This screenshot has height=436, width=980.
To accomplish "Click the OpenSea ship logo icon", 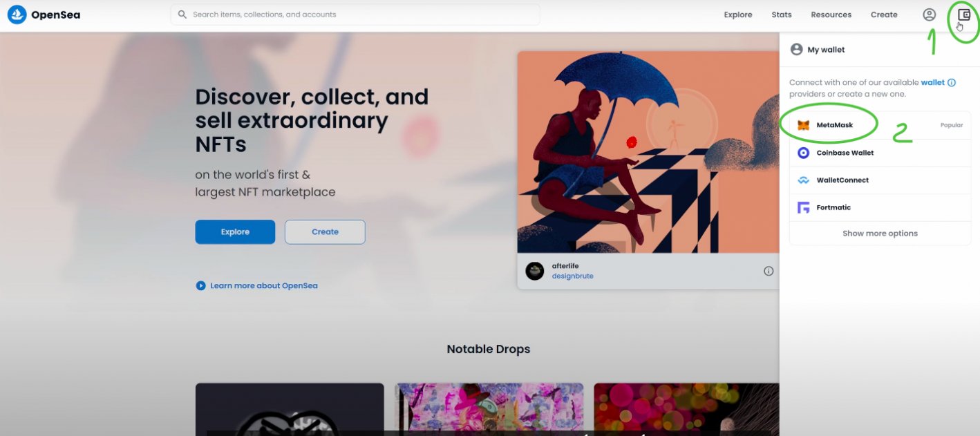I will pyautogui.click(x=17, y=15).
